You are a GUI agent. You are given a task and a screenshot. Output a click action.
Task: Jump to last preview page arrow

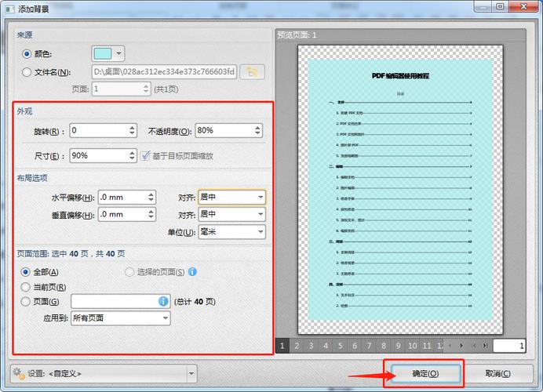tap(485, 346)
